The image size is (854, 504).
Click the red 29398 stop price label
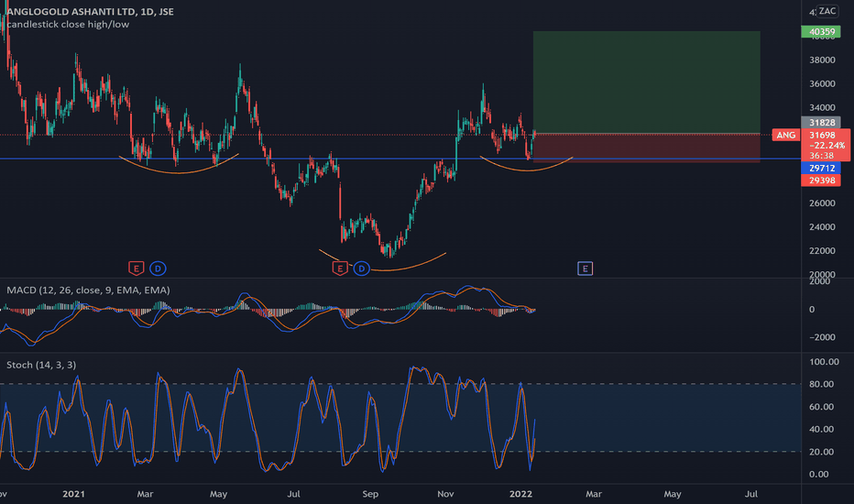821,181
